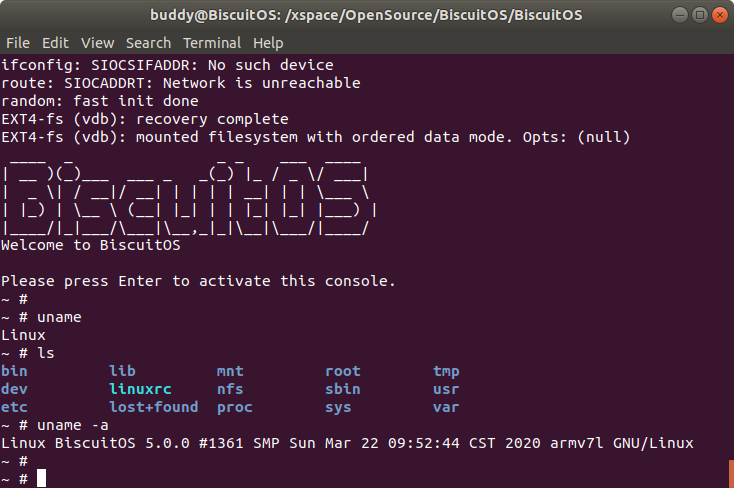Click the proc directory name
Viewport: 734px width, 488px height.
click(x=235, y=407)
